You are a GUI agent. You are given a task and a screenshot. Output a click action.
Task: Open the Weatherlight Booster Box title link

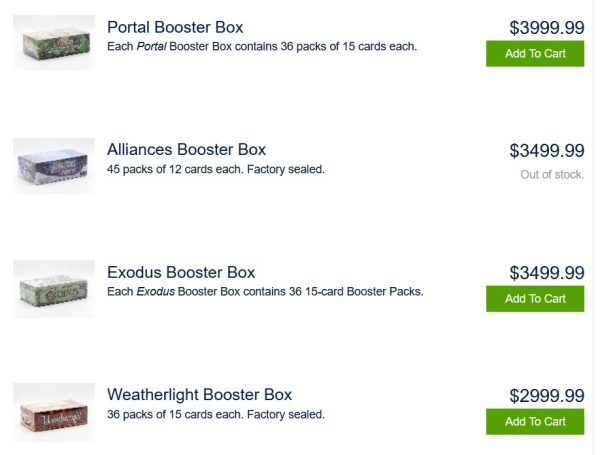click(x=199, y=395)
